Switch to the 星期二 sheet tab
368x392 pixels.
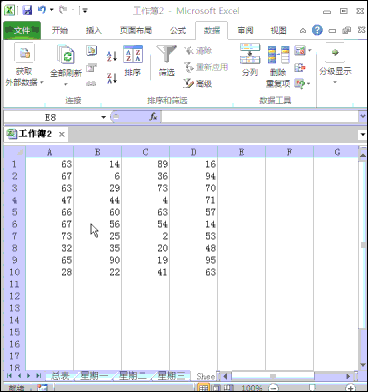[133, 376]
